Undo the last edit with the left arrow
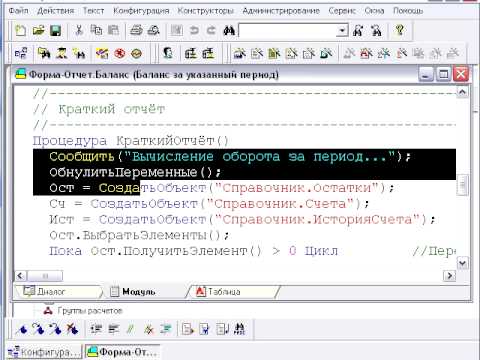Image resolution: width=480 pixels, height=360 pixels. [x=194, y=31]
